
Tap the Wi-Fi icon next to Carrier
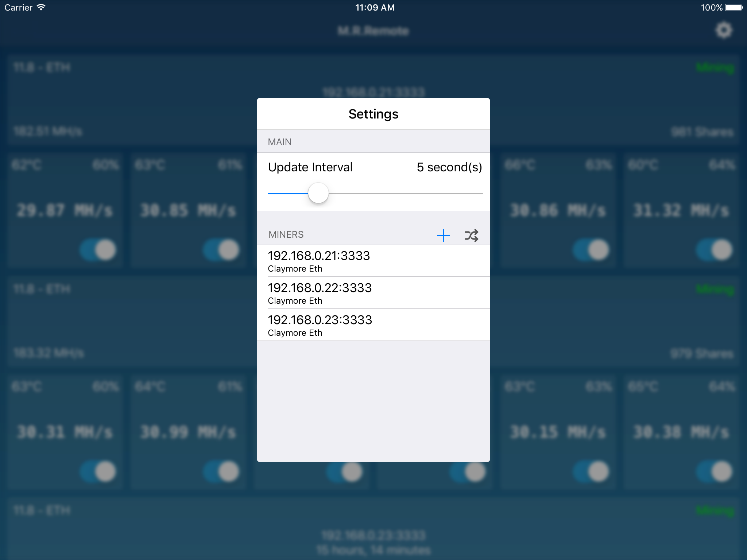pos(41,7)
